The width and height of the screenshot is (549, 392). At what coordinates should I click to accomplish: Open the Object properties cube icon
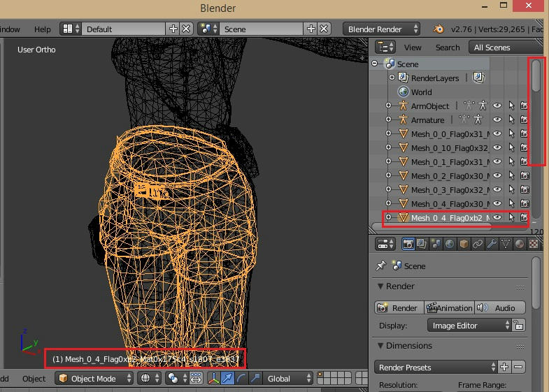(x=463, y=244)
